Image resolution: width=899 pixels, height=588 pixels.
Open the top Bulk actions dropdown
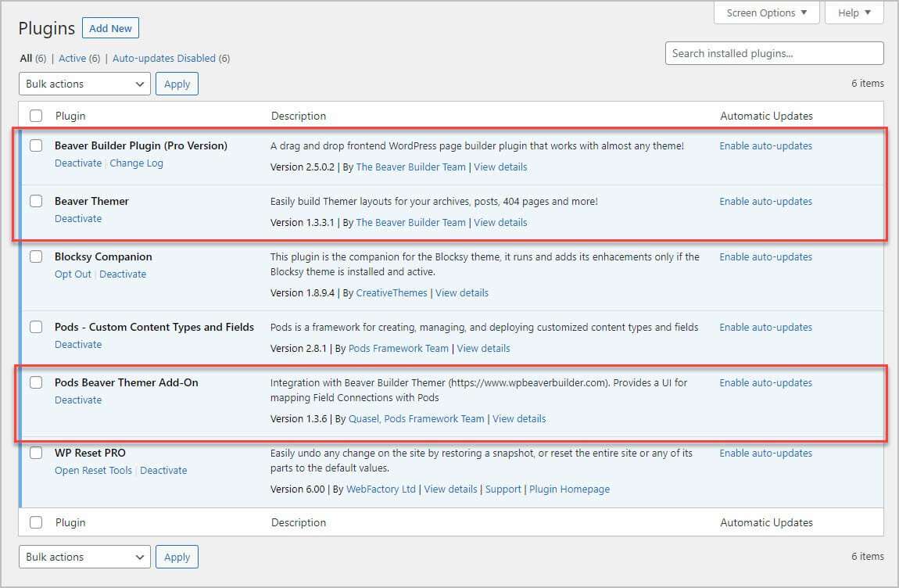[x=84, y=84]
